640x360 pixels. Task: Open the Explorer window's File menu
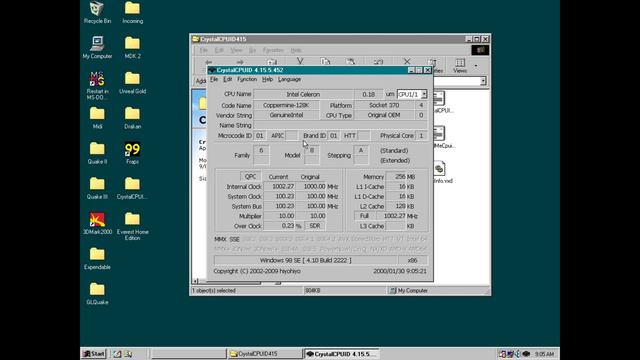[x=204, y=50]
